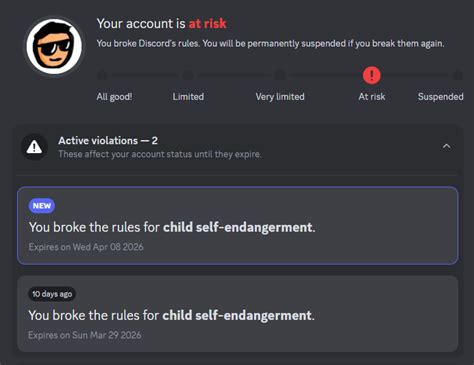Click the 'All good!' label text

pos(114,97)
